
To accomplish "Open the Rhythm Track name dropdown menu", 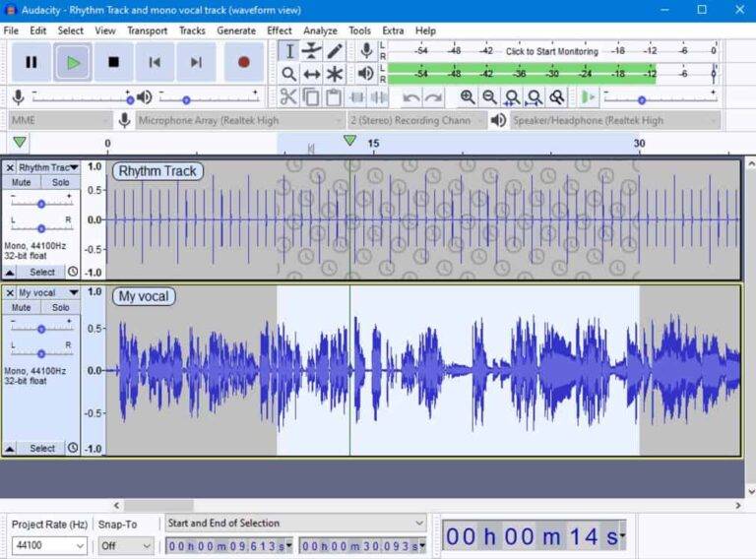I will tap(48, 167).
